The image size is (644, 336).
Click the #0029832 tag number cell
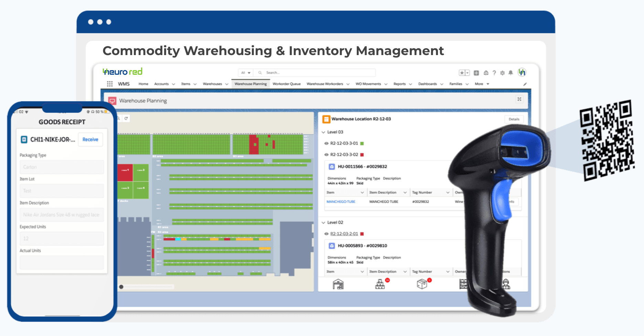pyautogui.click(x=420, y=202)
